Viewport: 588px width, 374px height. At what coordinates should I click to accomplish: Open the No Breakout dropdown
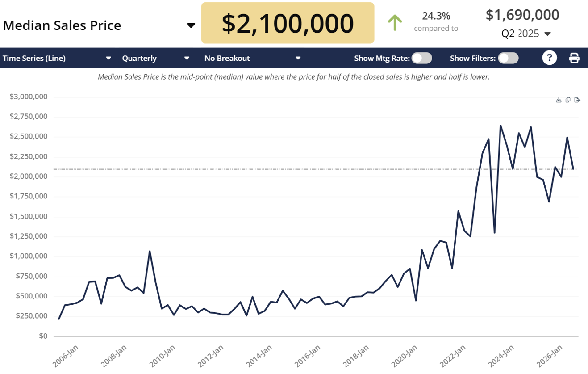pyautogui.click(x=253, y=58)
